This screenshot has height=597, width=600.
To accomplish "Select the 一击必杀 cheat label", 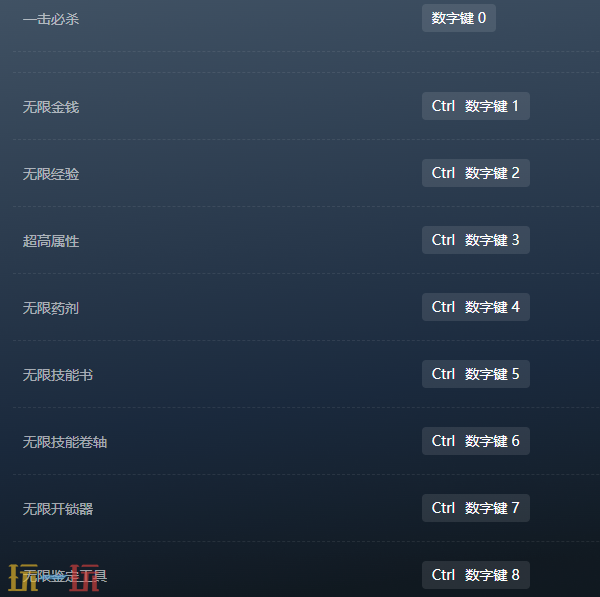I will 51,19.
